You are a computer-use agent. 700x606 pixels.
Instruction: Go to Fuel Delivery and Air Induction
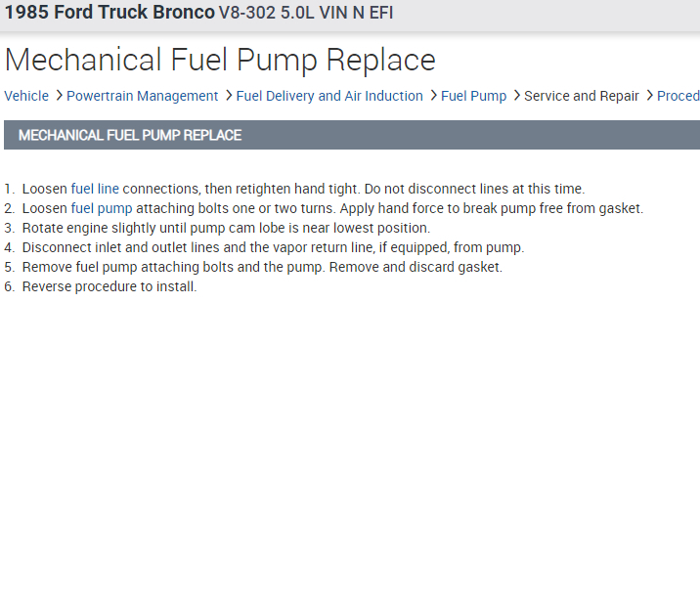(329, 96)
